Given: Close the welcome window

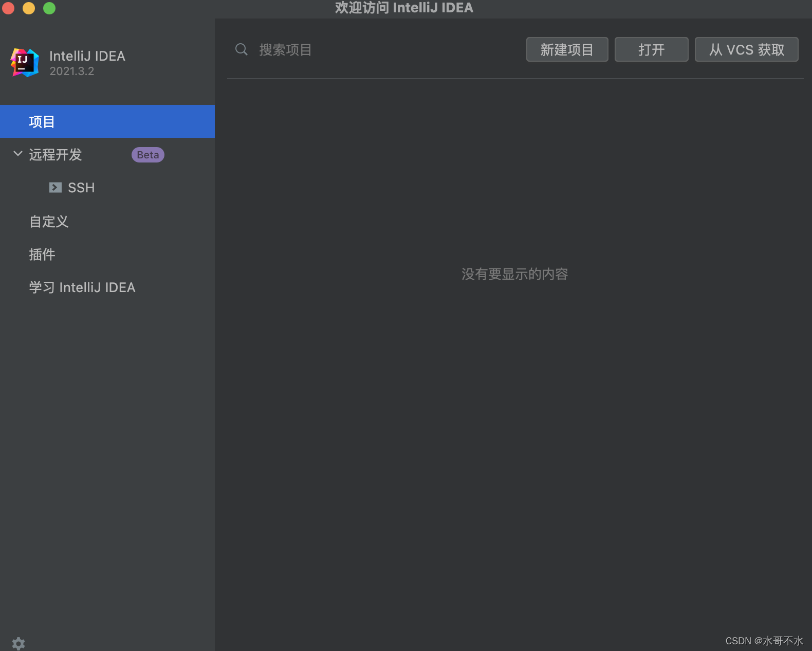Looking at the screenshot, I should [8, 8].
